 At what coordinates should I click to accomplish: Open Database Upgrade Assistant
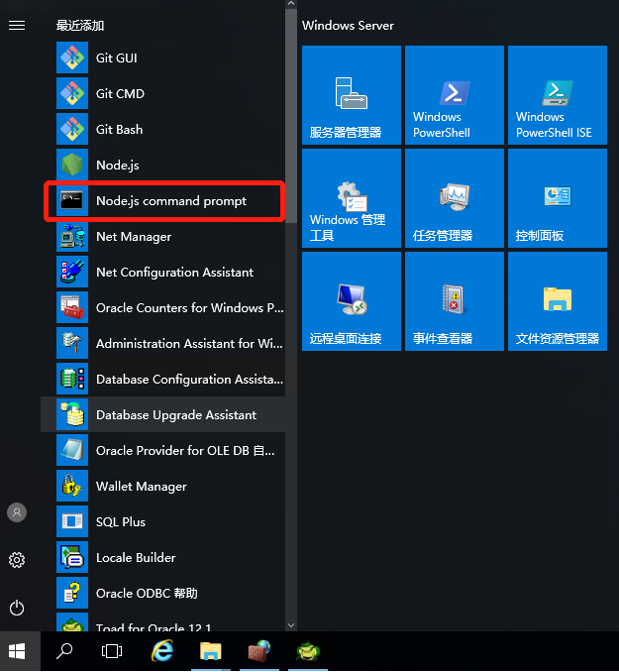[x=175, y=414]
